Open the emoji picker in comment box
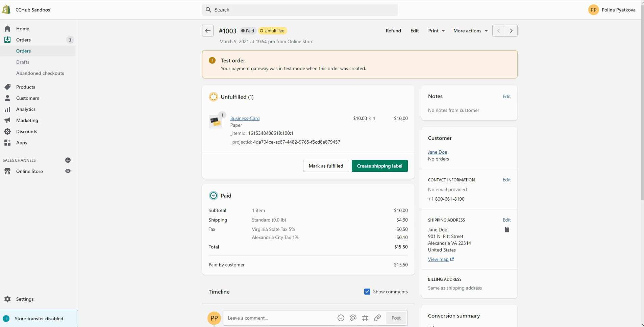Viewport: 644px width, 327px height. click(341, 318)
